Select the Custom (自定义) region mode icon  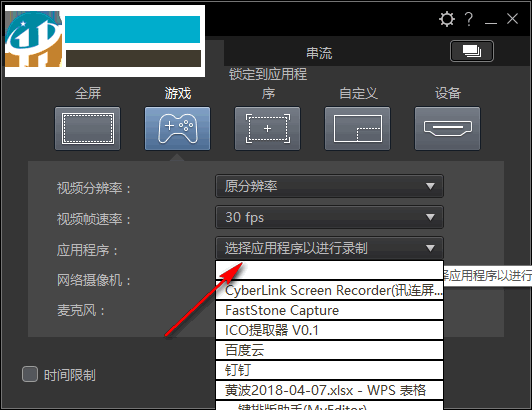pyautogui.click(x=357, y=128)
